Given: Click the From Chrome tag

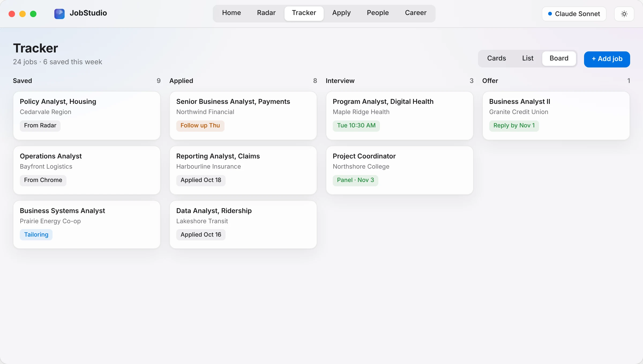Looking at the screenshot, I should pyautogui.click(x=43, y=180).
